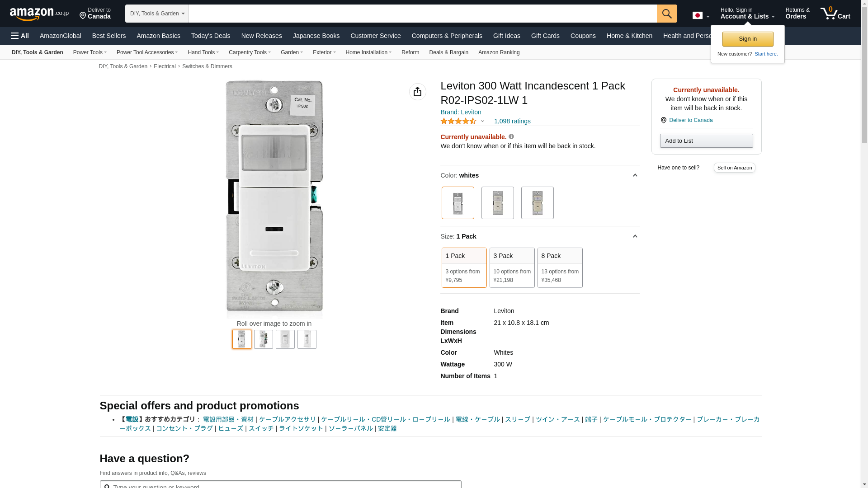Image resolution: width=868 pixels, height=488 pixels.
Task: Click the share icon beside product image
Action: (417, 92)
